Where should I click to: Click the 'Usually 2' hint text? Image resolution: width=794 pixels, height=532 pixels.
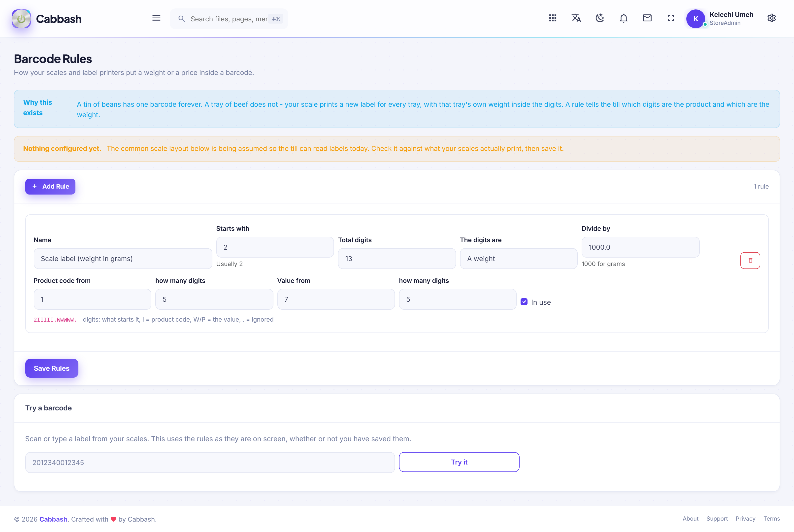pyautogui.click(x=229, y=264)
